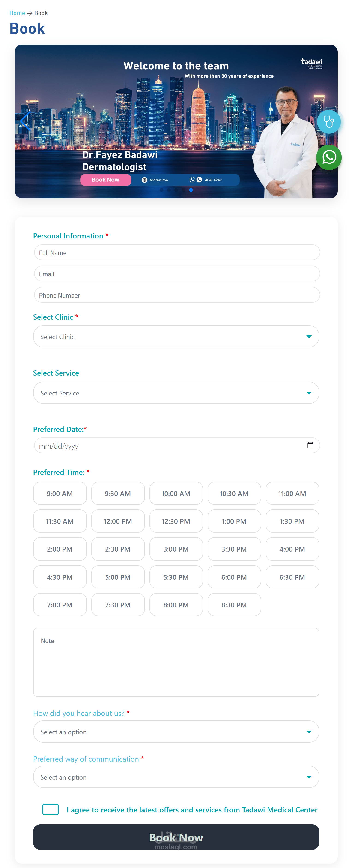Focus the Email input field
Image resolution: width=352 pixels, height=868 pixels.
pyautogui.click(x=177, y=274)
